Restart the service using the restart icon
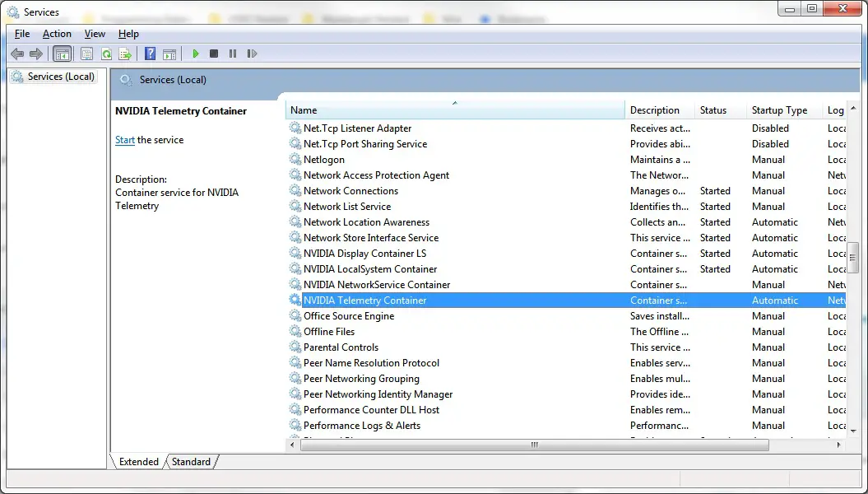The height and width of the screenshot is (494, 868). tap(252, 54)
